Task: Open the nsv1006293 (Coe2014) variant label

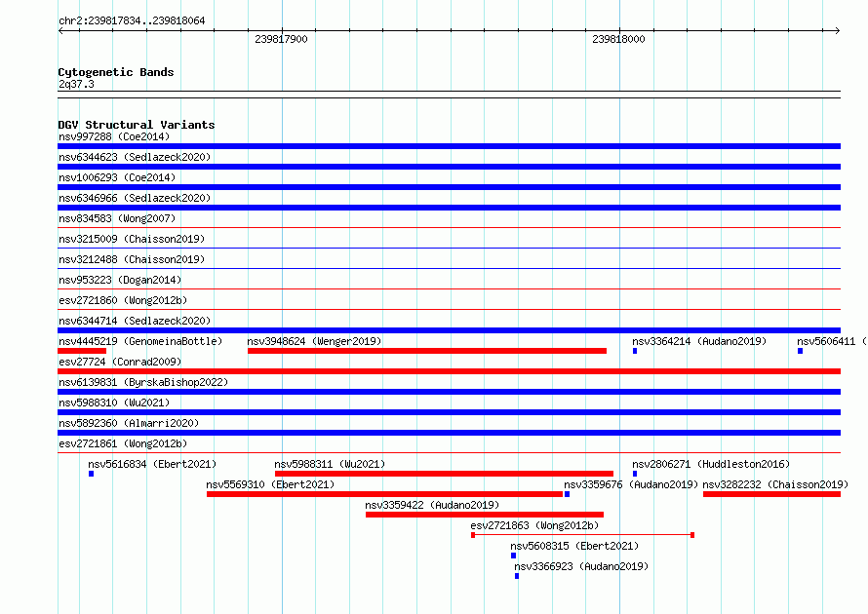Action: point(117,177)
